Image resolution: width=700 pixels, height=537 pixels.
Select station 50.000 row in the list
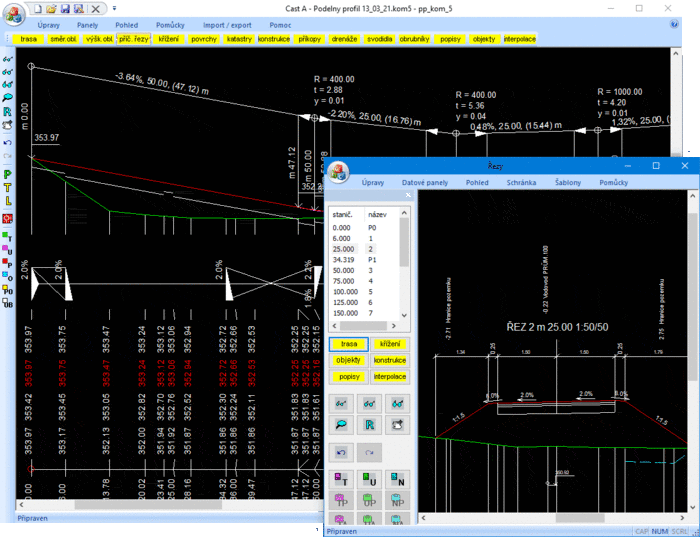(343, 270)
